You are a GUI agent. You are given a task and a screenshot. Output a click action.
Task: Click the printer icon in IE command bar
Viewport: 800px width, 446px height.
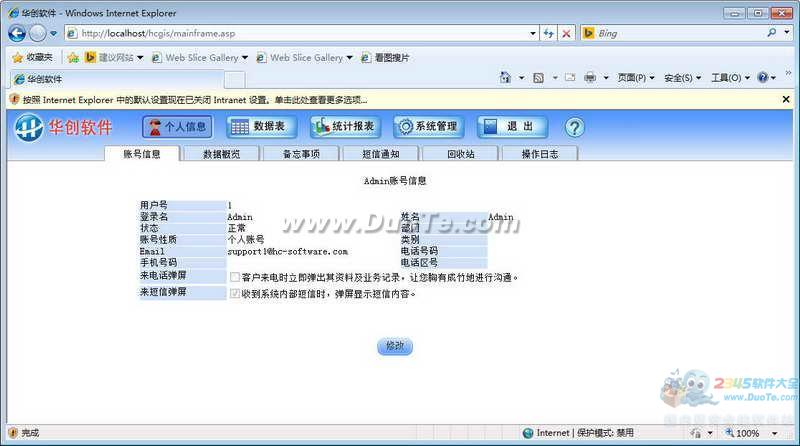[x=590, y=78]
